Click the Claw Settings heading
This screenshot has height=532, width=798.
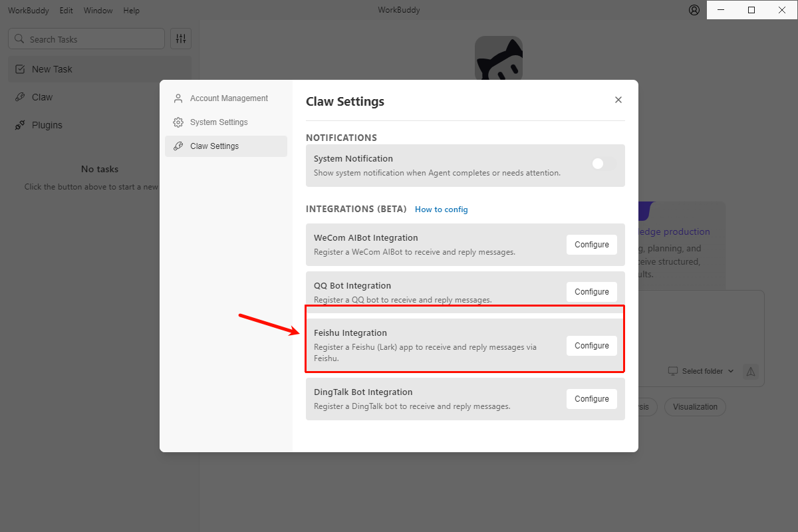[345, 102]
